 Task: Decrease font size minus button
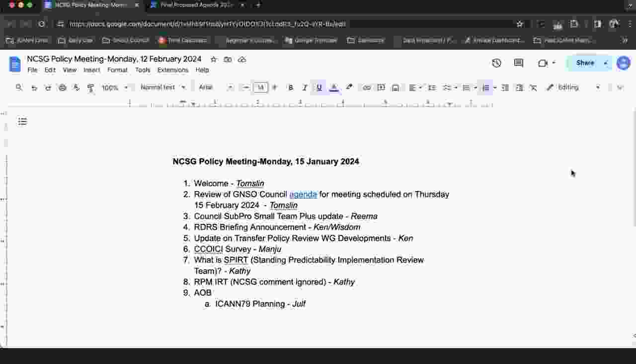246,87
